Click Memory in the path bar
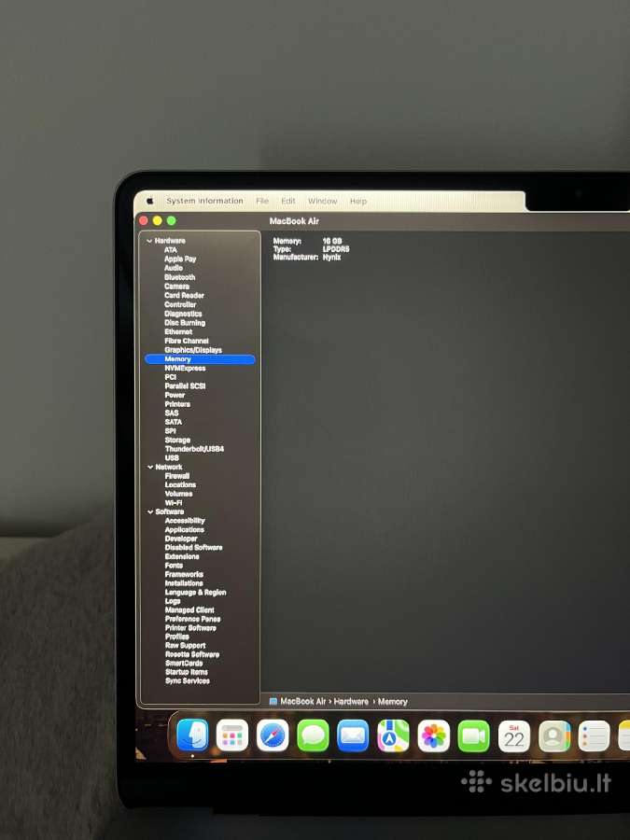 point(393,702)
